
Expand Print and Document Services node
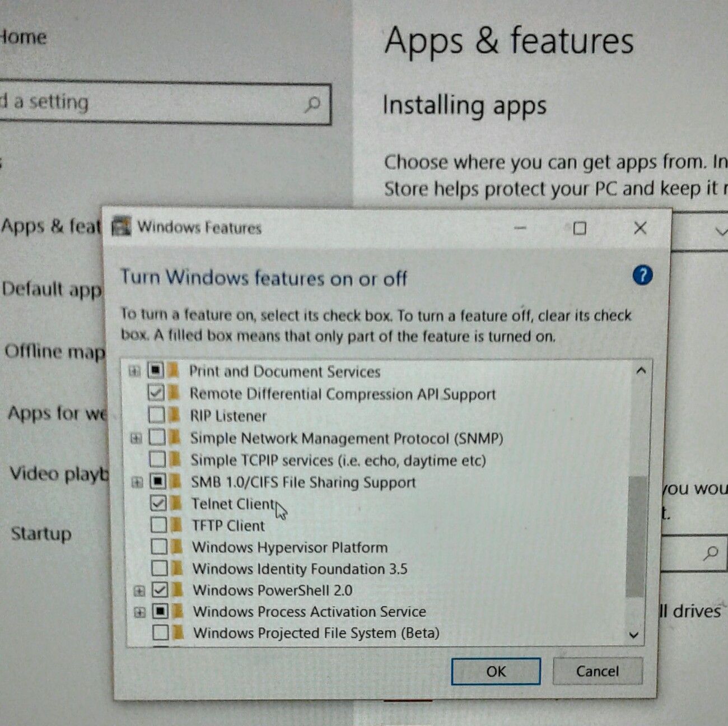click(x=134, y=371)
